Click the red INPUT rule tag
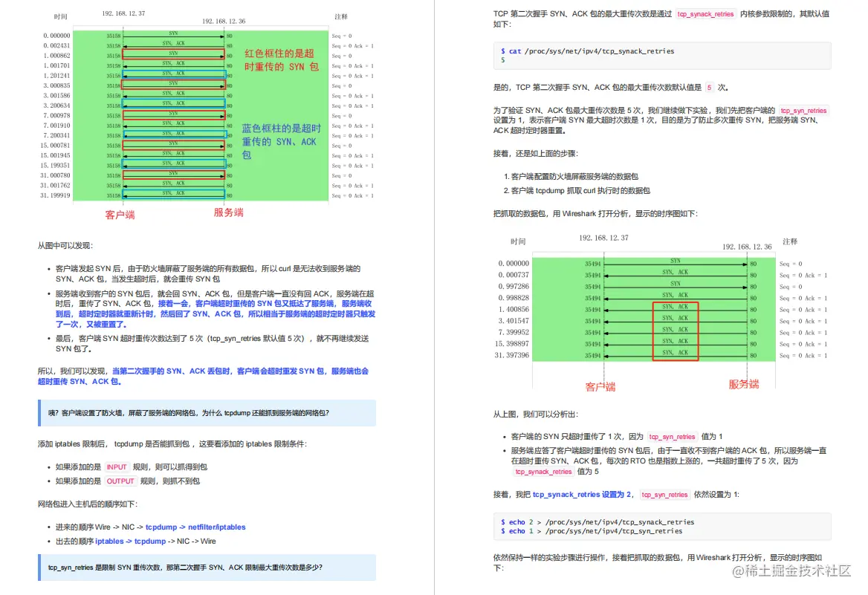Screen dimensions: 868x595 117,467
